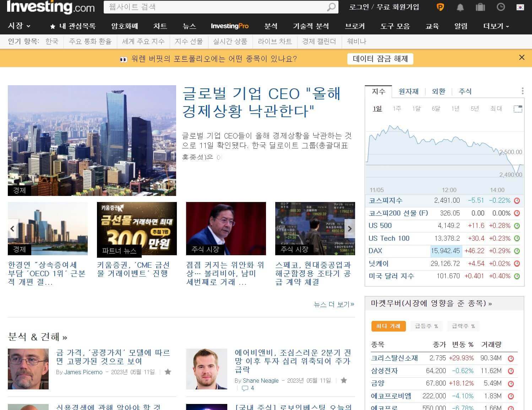Open 키움증권 금선물 ad thumbnail
Viewport: 532px width, 410px height.
(137, 229)
